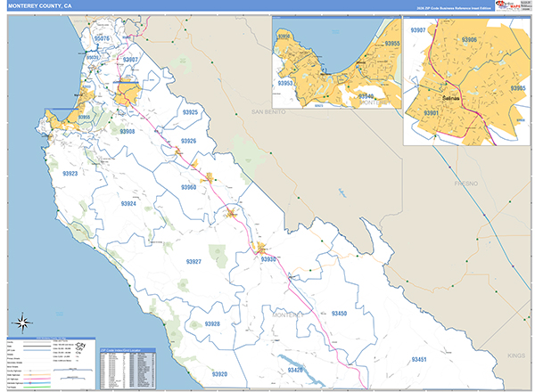Select ZIP code label 93926
The image size is (535, 392).
188,141
